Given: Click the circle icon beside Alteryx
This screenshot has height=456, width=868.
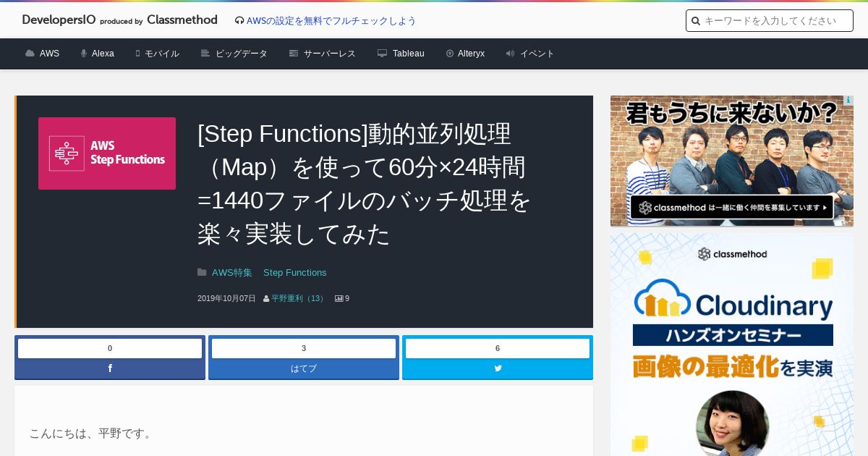Looking at the screenshot, I should pos(450,54).
